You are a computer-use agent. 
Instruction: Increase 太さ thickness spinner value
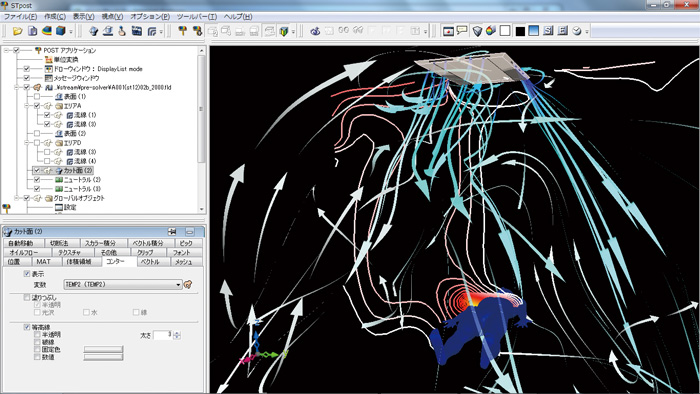click(x=177, y=333)
